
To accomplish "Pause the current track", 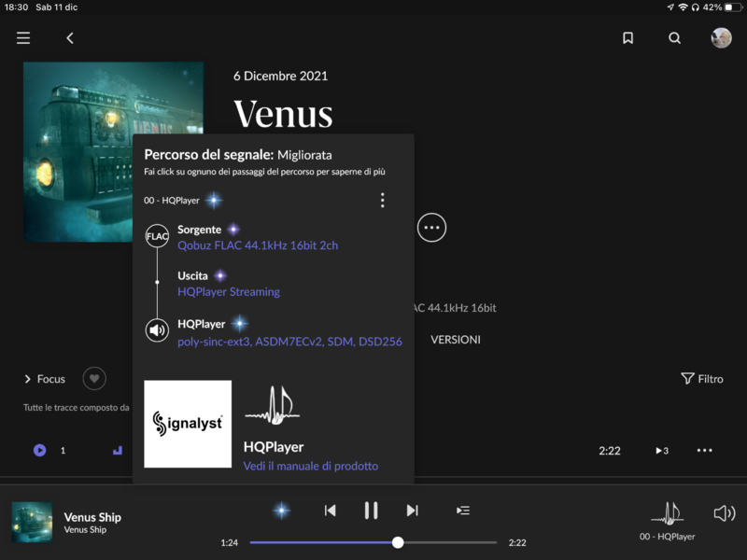I will (x=371, y=511).
